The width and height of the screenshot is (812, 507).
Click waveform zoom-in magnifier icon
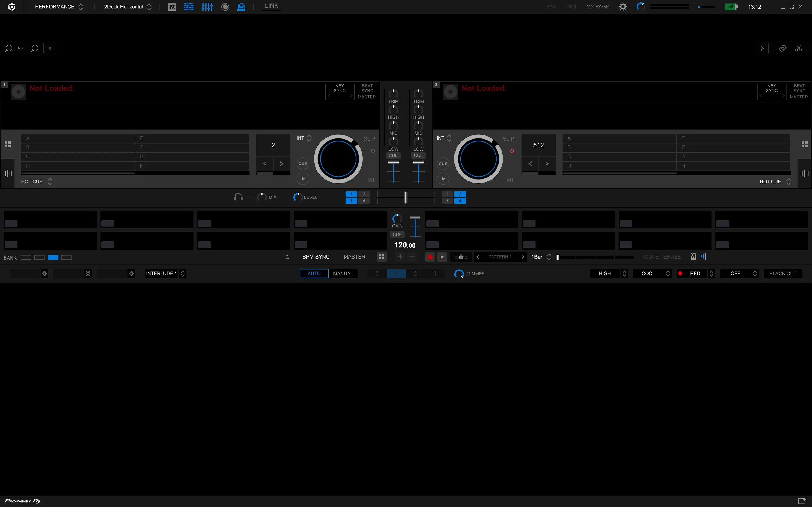[9, 48]
